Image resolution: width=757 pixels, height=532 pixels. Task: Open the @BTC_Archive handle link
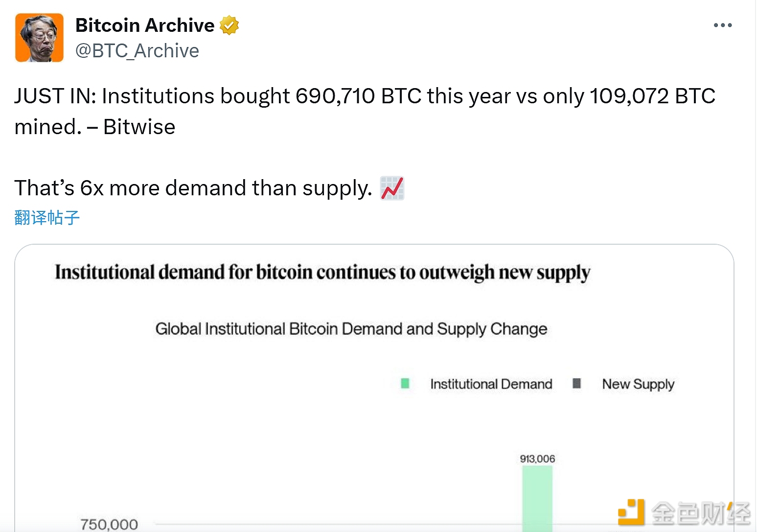pyautogui.click(x=138, y=51)
